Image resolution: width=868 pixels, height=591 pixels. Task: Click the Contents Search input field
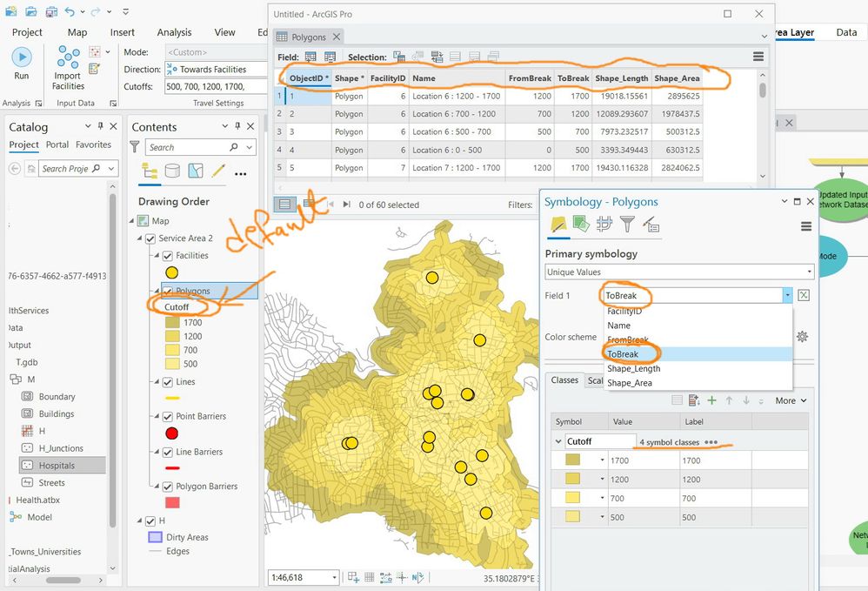click(187, 147)
